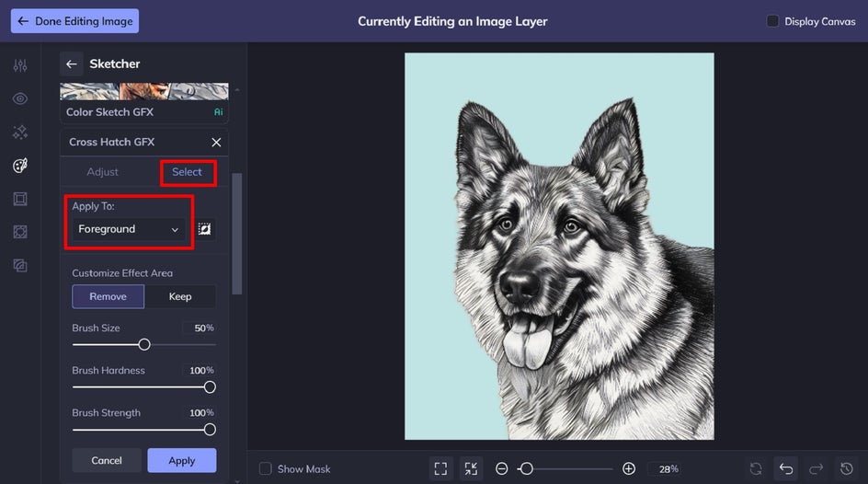Click the Brush Hardness slider handle
868x484 pixels.
click(210, 387)
